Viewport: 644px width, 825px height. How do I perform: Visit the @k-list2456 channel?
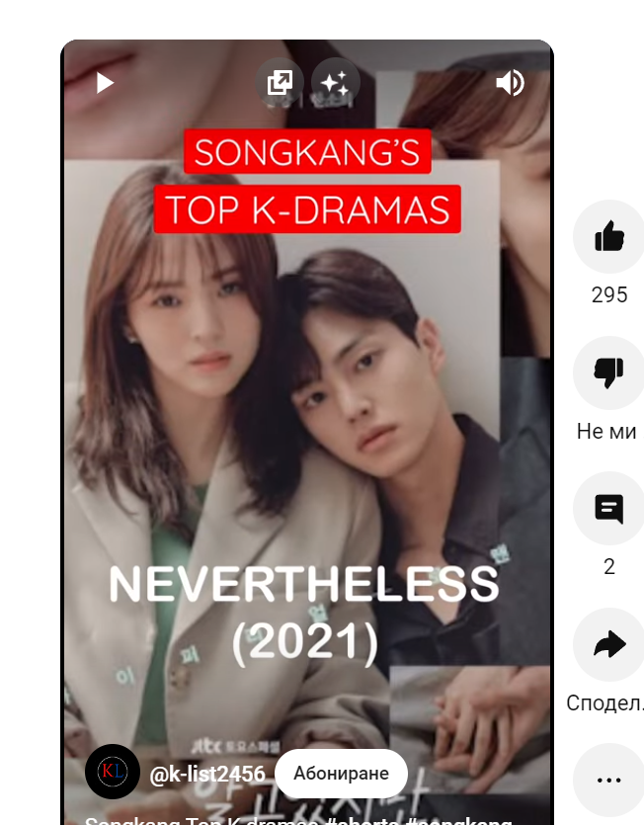(x=207, y=774)
